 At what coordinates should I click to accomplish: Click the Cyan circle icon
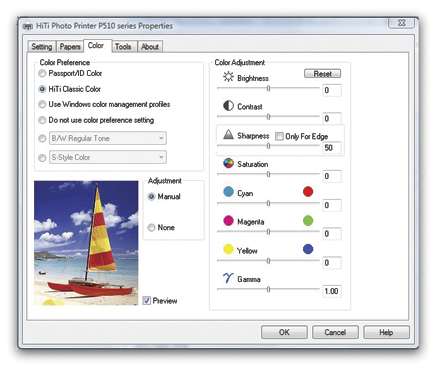(228, 192)
